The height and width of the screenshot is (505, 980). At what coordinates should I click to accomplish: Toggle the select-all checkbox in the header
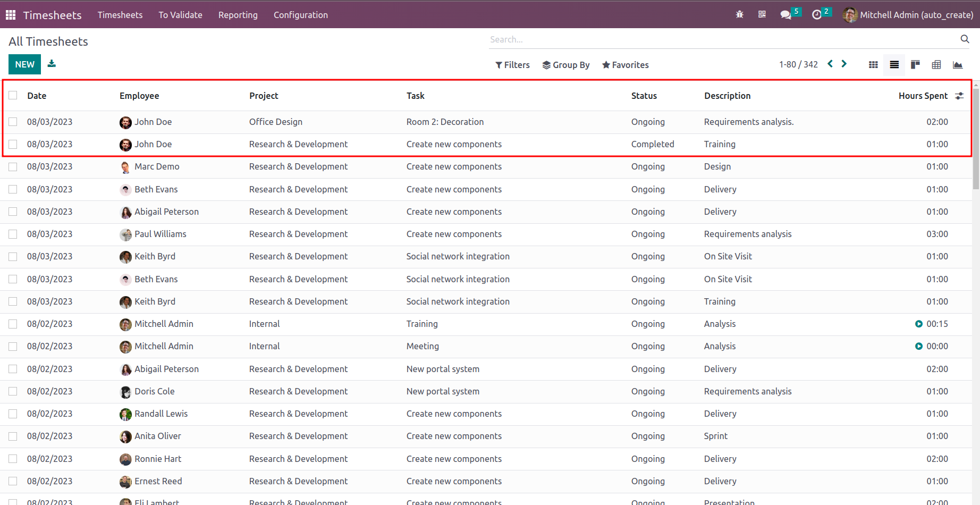[x=13, y=95]
